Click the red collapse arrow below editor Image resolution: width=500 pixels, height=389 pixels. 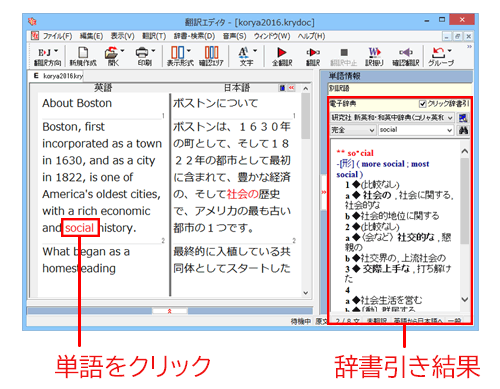tap(170, 311)
